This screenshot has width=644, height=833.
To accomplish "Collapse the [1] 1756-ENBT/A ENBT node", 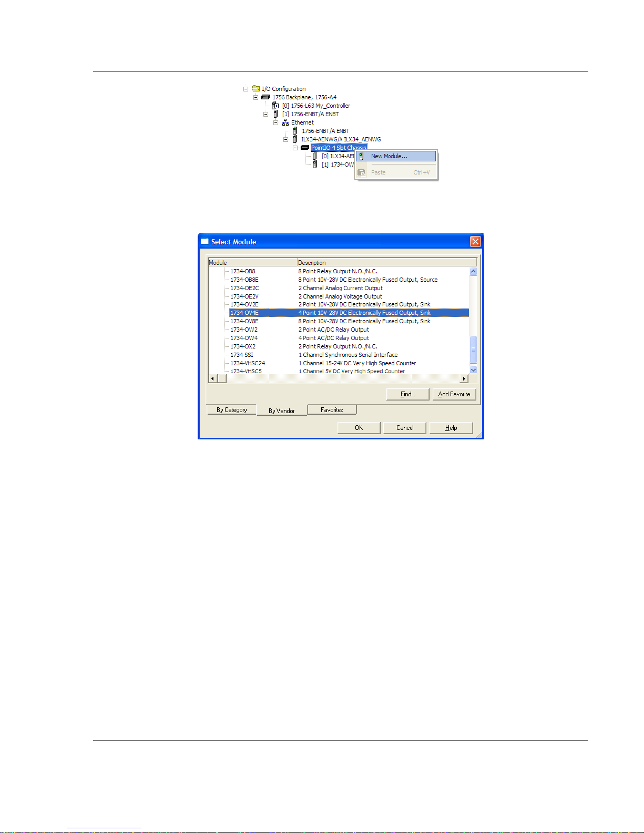I will (265, 114).
